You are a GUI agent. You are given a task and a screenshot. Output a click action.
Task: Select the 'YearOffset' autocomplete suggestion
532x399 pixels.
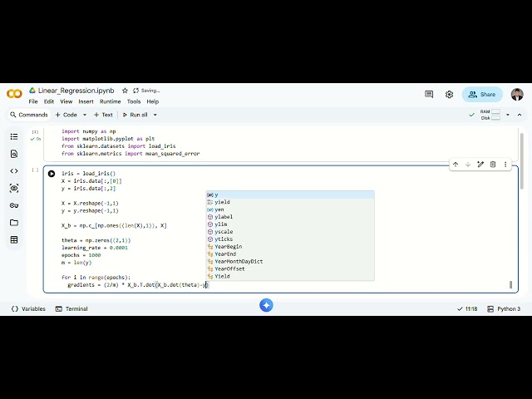click(x=290, y=269)
